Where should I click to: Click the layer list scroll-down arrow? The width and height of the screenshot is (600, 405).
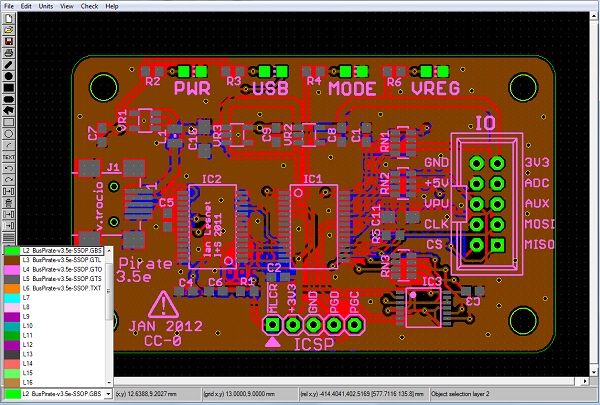tap(109, 382)
